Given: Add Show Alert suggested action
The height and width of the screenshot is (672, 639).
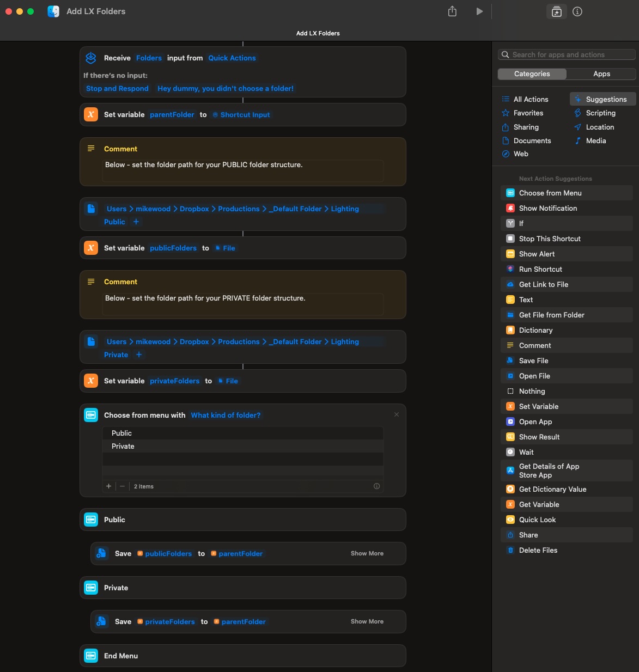Looking at the screenshot, I should tap(567, 254).
